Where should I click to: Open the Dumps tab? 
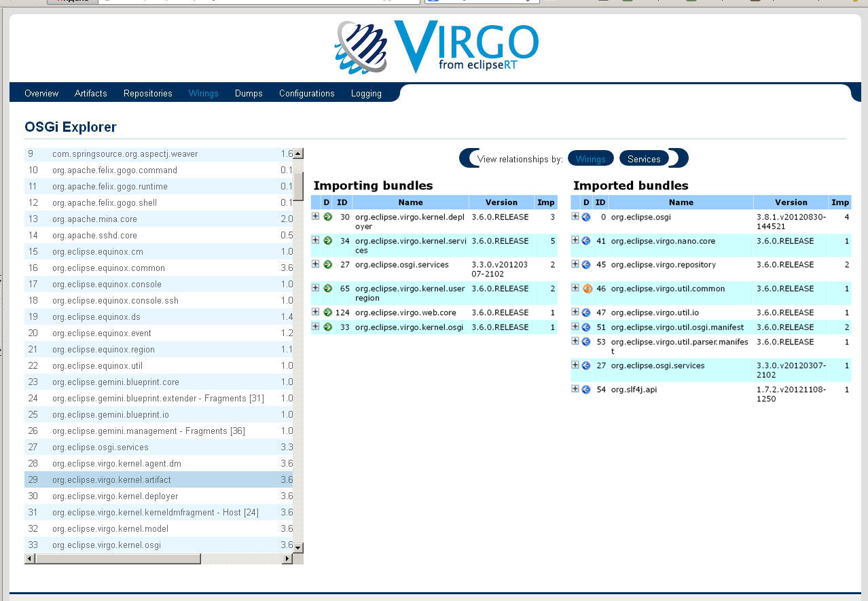pos(249,93)
